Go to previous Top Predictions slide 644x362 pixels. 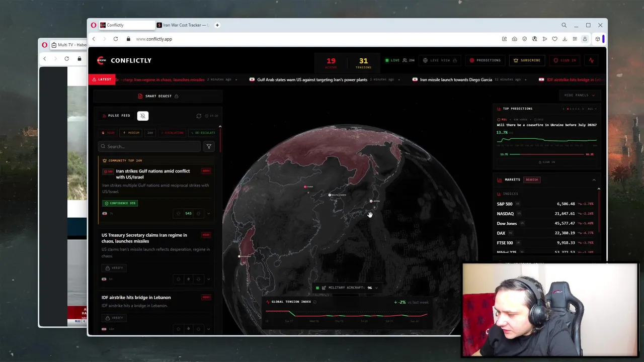(563, 109)
